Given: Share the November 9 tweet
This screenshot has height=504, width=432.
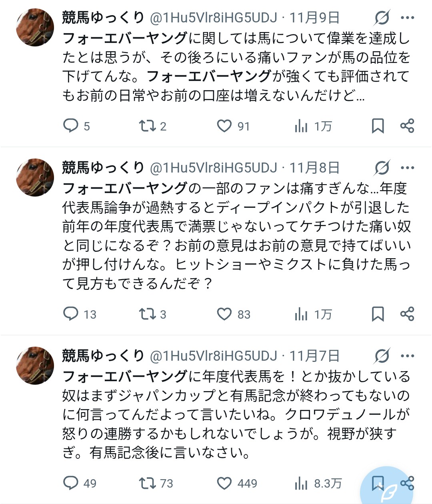Looking at the screenshot, I should pos(407,126).
